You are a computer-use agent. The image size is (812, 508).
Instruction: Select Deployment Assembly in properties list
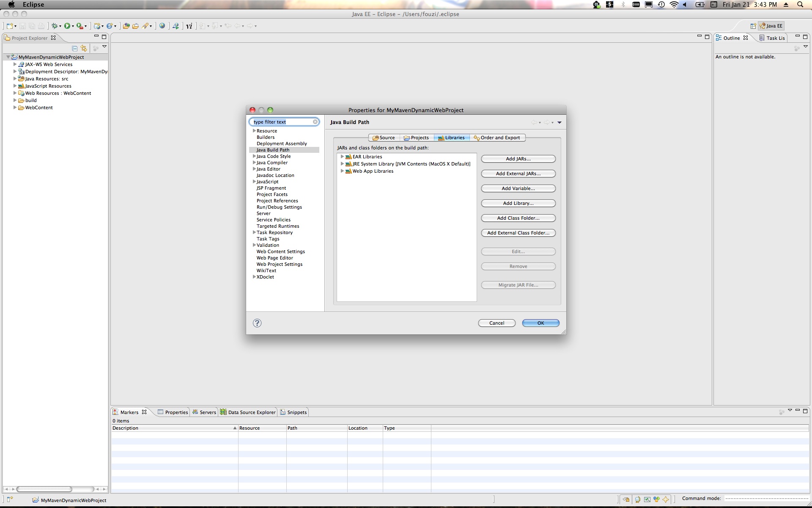pyautogui.click(x=282, y=144)
